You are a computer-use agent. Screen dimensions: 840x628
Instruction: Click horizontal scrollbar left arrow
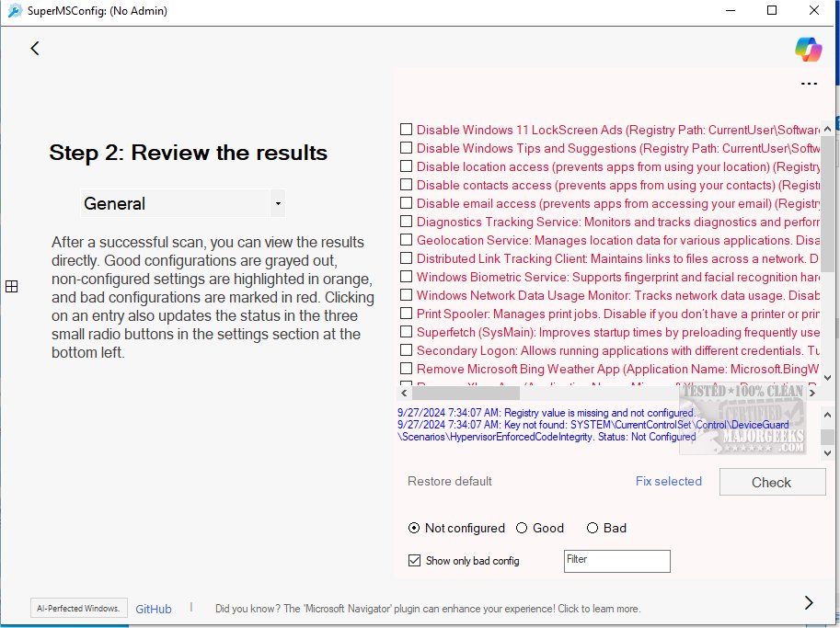click(404, 393)
